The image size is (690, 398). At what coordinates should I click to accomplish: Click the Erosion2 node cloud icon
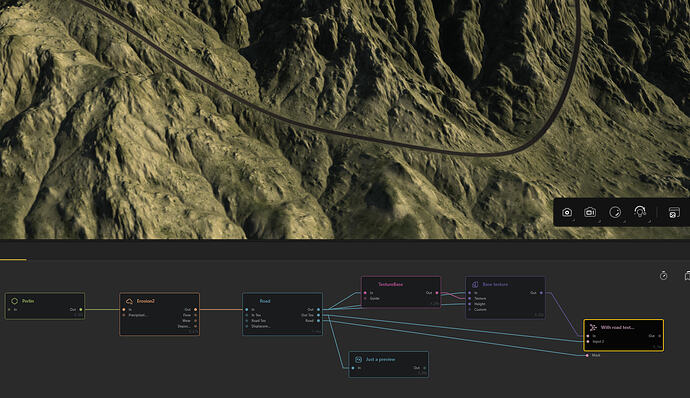(129, 301)
